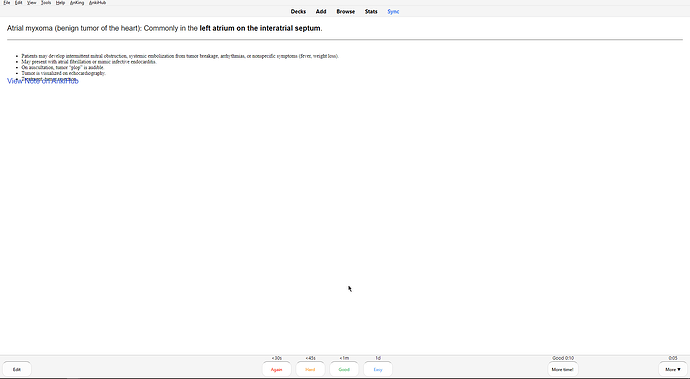
Task: Click the More time! button
Action: [562, 369]
